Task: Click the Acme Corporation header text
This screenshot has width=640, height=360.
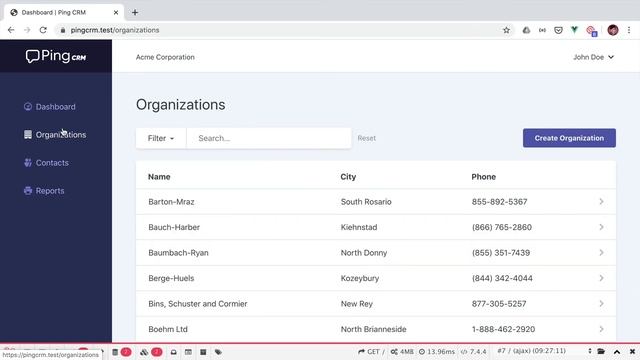Action: pos(165,57)
